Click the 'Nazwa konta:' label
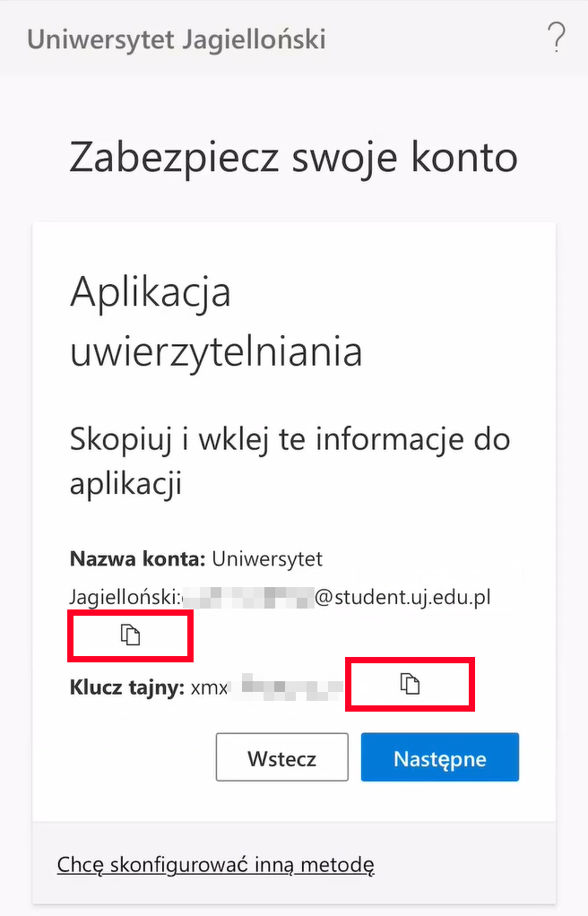 coord(137,559)
